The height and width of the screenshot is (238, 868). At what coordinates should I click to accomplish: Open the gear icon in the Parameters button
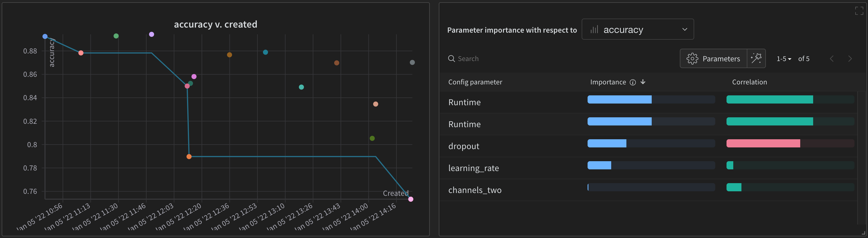(x=692, y=58)
